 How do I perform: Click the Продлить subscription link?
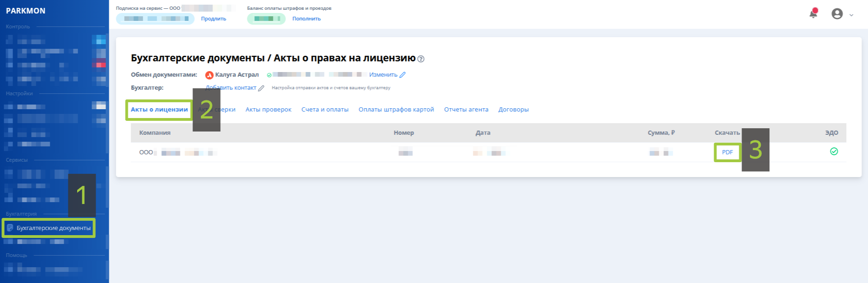click(x=213, y=19)
